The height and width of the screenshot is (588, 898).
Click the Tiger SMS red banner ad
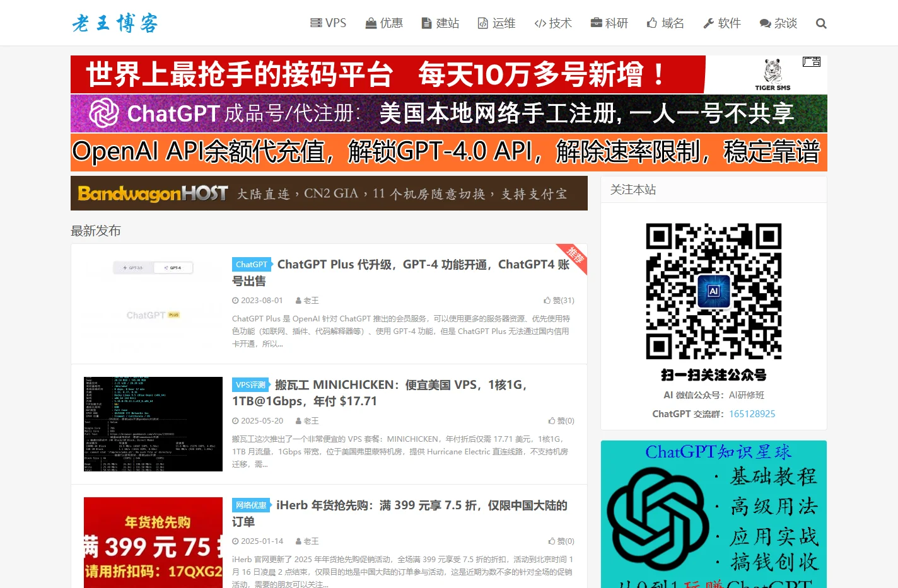pos(449,74)
